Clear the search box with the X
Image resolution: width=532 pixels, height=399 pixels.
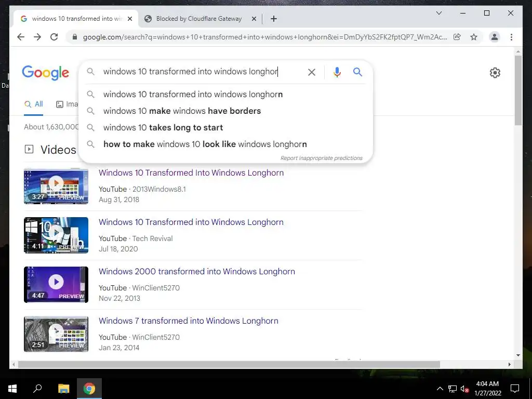tap(312, 72)
